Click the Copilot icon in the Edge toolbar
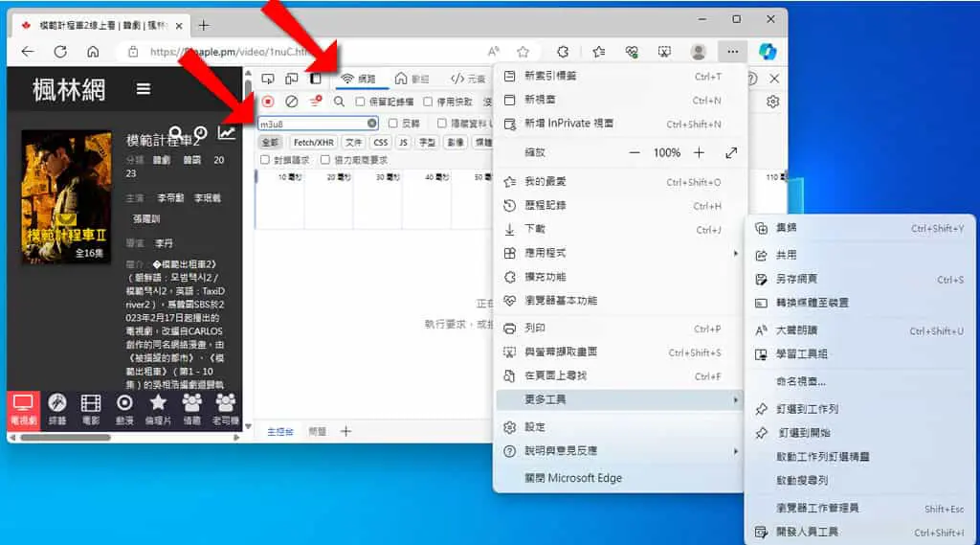This screenshot has width=980, height=545. 768,52
